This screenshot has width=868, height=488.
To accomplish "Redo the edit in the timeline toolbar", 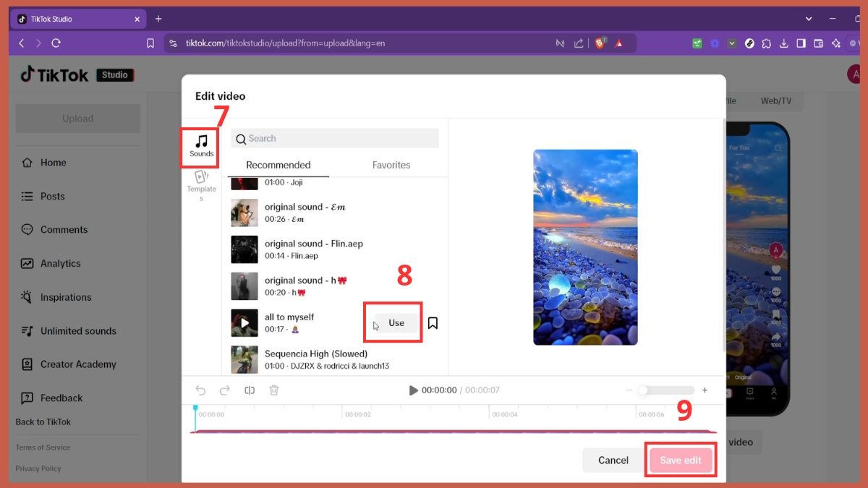I will (x=225, y=390).
